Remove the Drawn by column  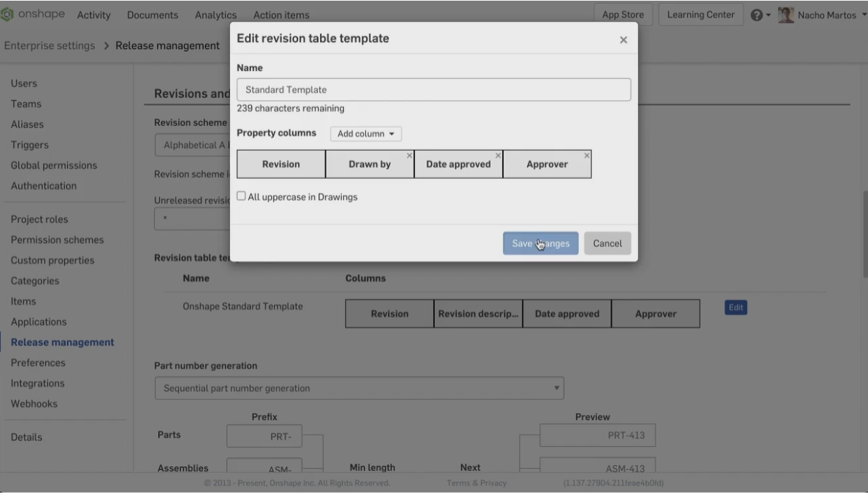tap(409, 154)
